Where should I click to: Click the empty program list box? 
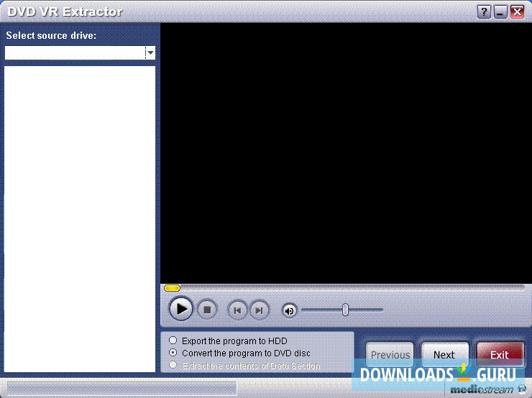coord(80,219)
